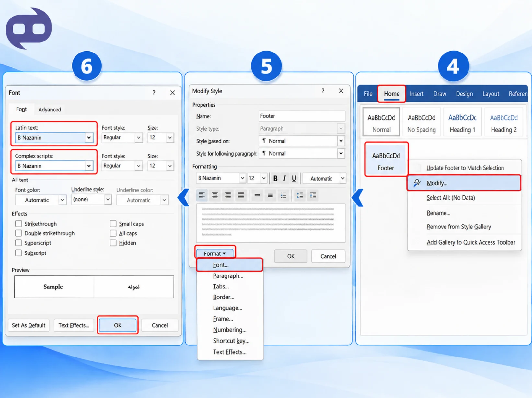
Task: Enable Hidden text effect
Action: (x=113, y=243)
